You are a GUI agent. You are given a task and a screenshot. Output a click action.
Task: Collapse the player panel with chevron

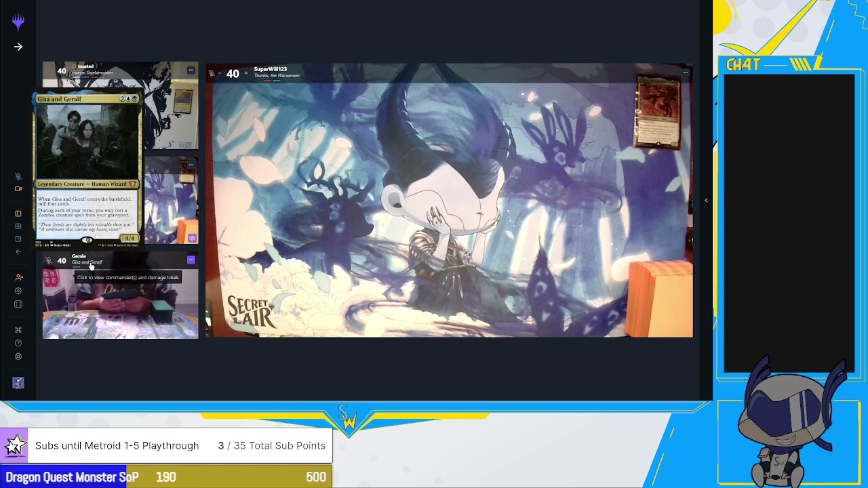706,201
